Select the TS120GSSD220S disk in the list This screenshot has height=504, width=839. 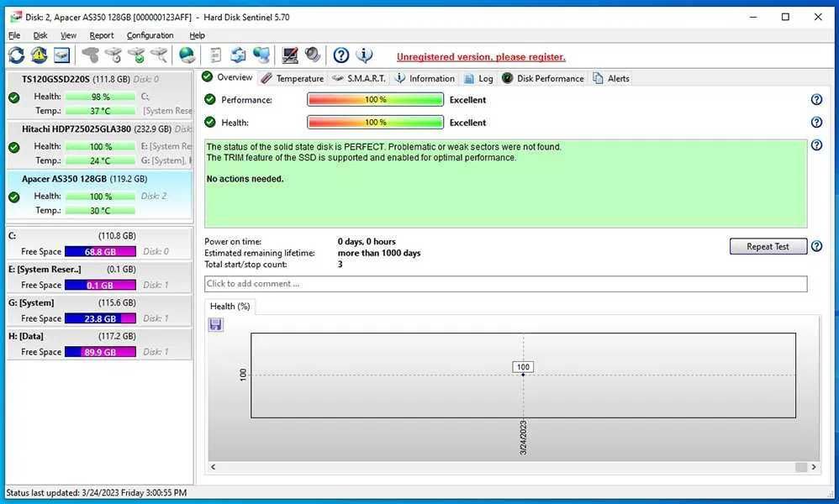pos(99,95)
